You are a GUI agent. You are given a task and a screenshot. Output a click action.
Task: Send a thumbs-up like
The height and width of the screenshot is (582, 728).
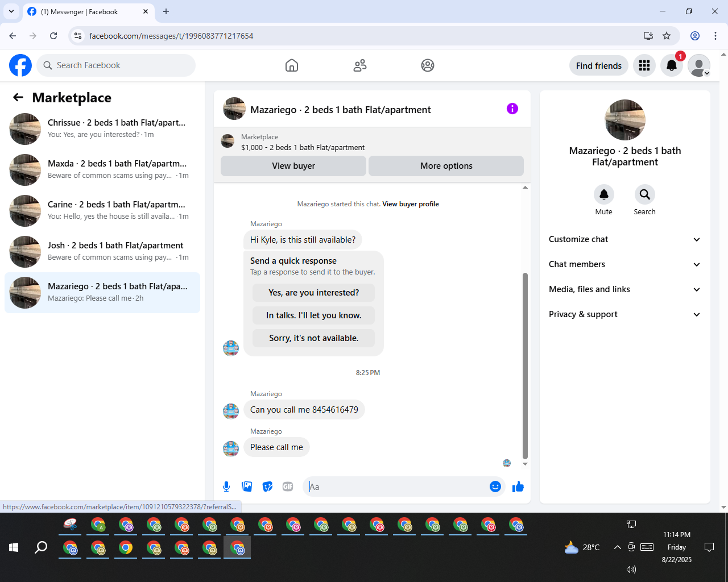(518, 487)
